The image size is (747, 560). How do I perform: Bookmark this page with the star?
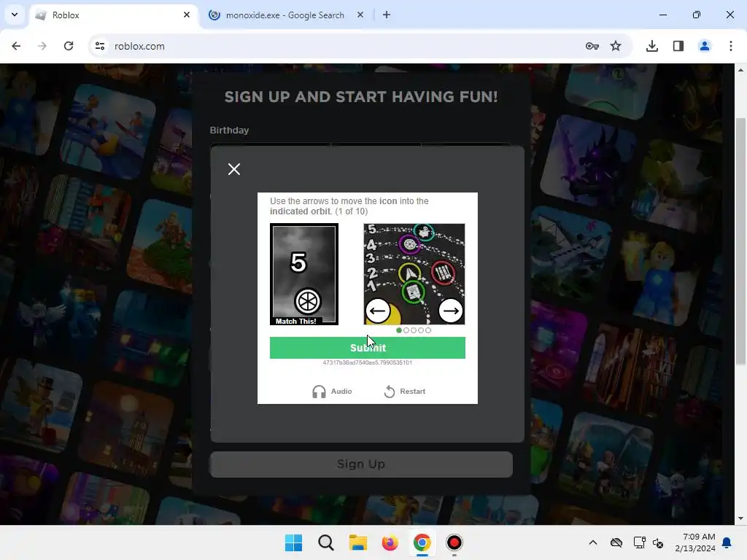[x=616, y=46]
